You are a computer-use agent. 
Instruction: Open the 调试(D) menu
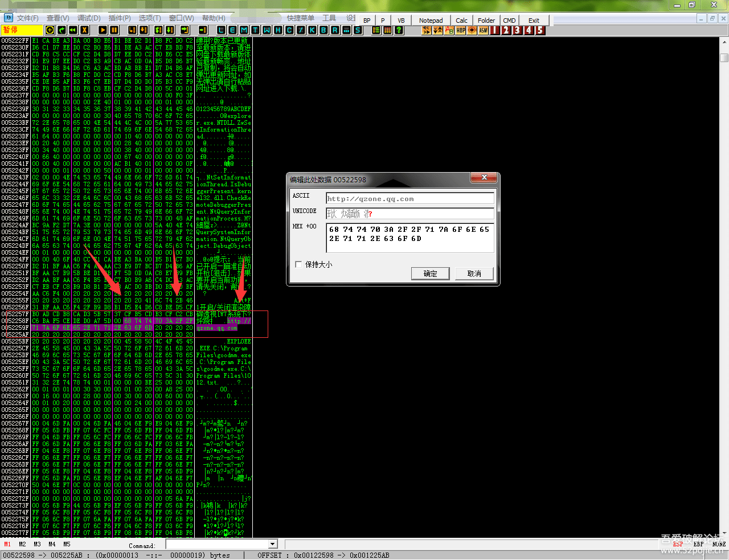tap(89, 18)
